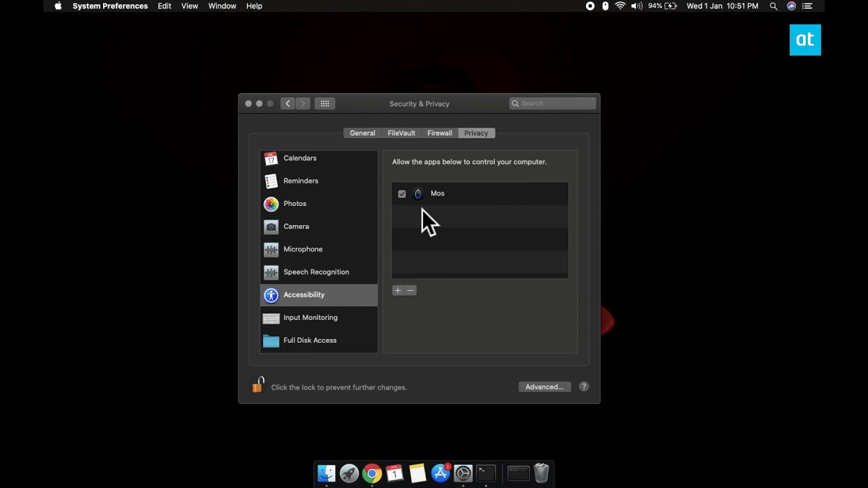
Task: Open the Apple menu
Action: (58, 6)
